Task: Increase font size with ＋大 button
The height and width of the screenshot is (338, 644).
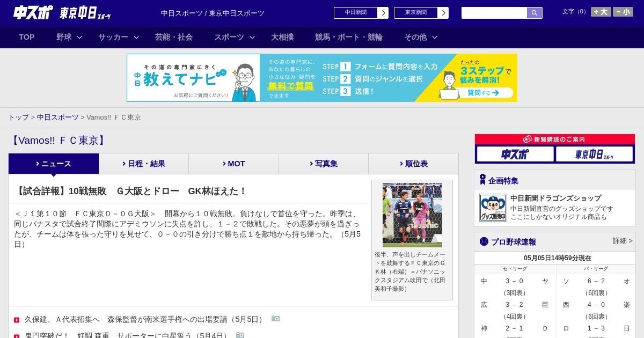Action: point(601,12)
